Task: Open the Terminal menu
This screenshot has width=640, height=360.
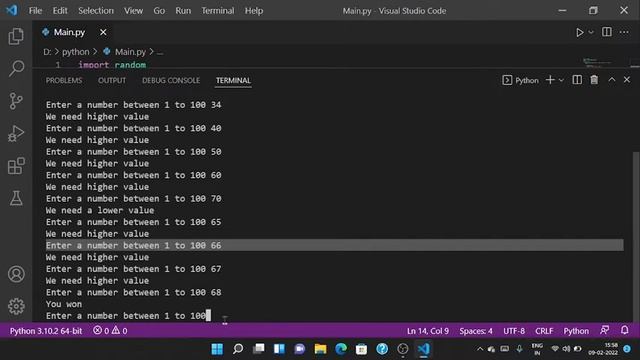Action: [x=218, y=11]
